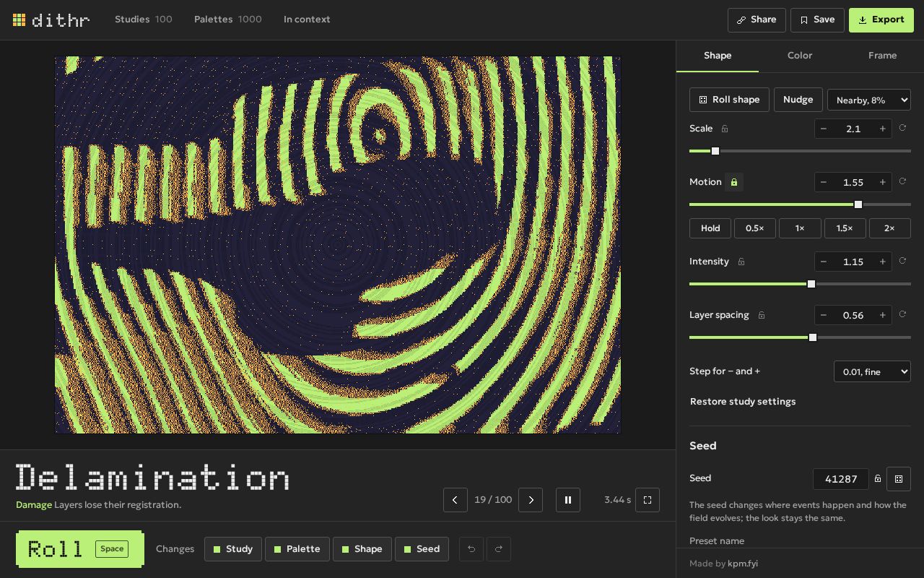The height and width of the screenshot is (578, 924).
Task: Decrease Layer spacing with the minus button
Action: 824,315
